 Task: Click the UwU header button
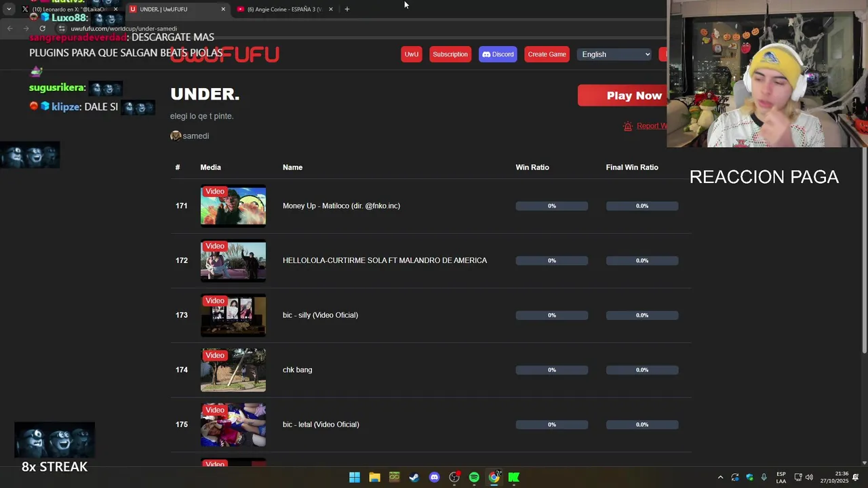click(x=412, y=54)
